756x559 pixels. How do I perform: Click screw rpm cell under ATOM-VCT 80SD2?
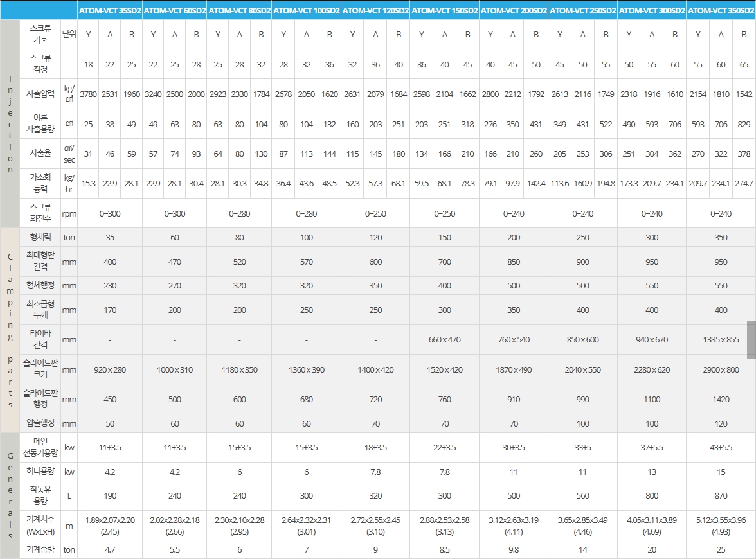[239, 213]
